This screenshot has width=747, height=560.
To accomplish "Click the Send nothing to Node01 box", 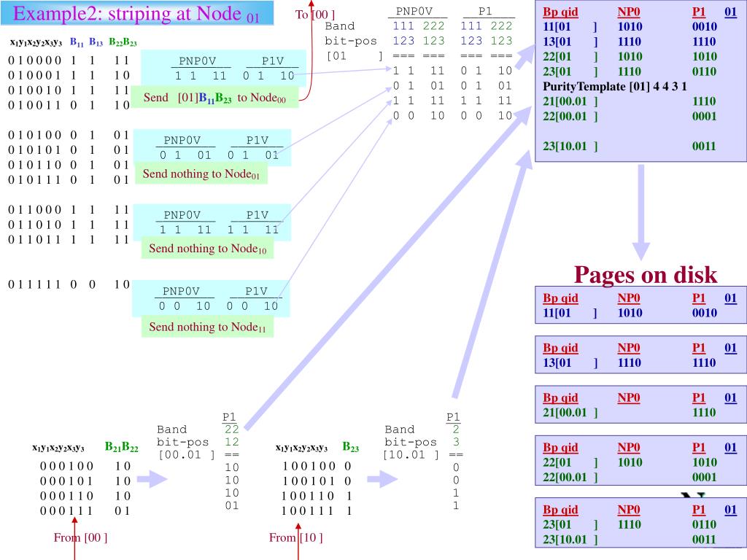I will (x=201, y=174).
